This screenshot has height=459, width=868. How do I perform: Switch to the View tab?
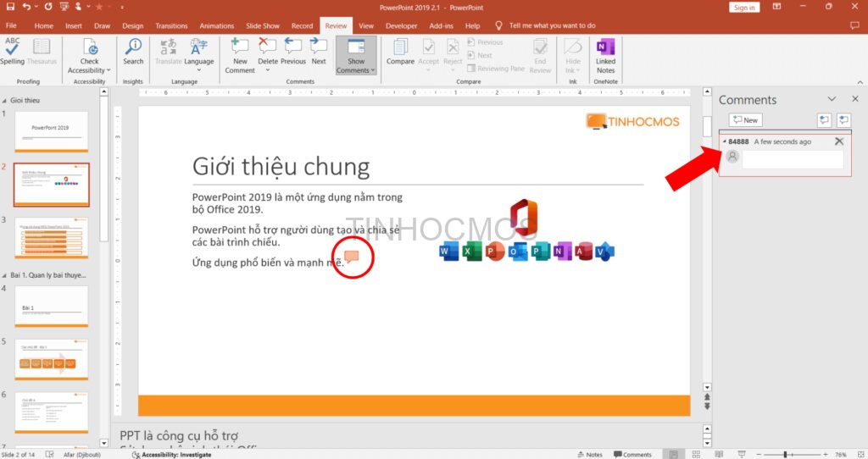[366, 25]
